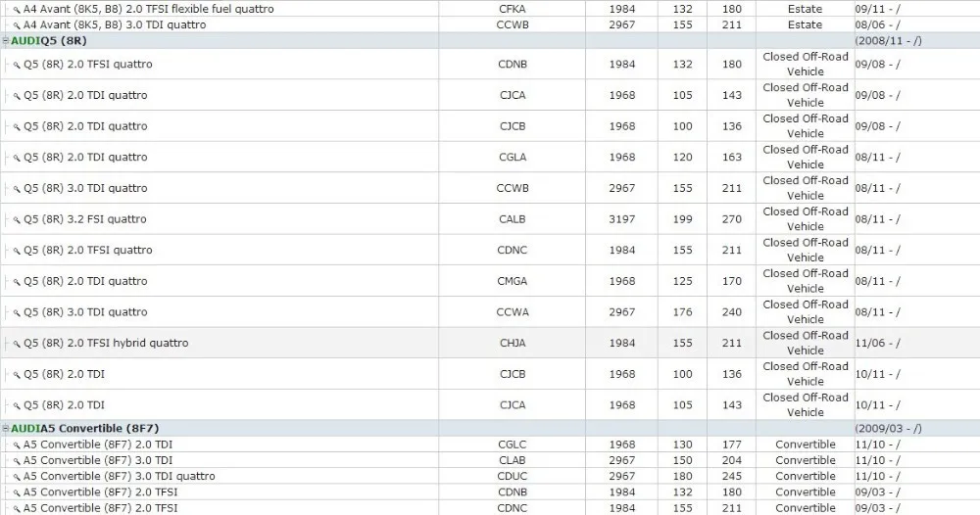The width and height of the screenshot is (980, 515).
Task: Click the date range (2009/03 - /)
Action: click(x=888, y=428)
